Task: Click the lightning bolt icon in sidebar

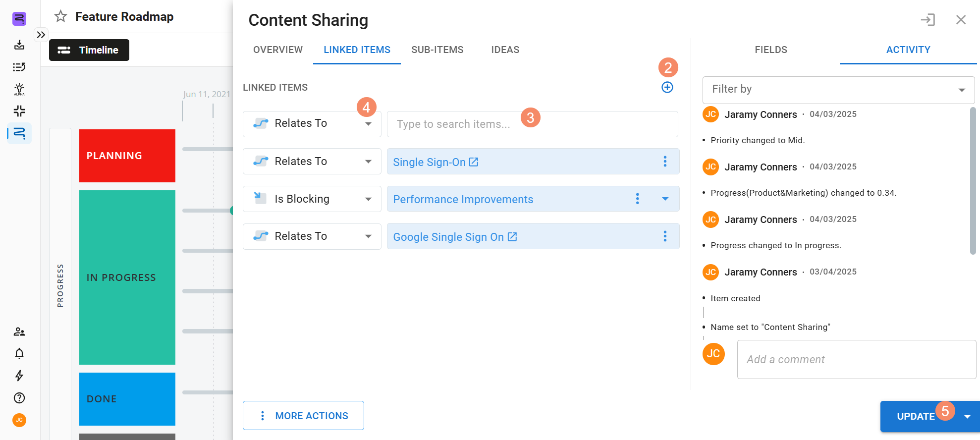Action: pyautogui.click(x=19, y=376)
